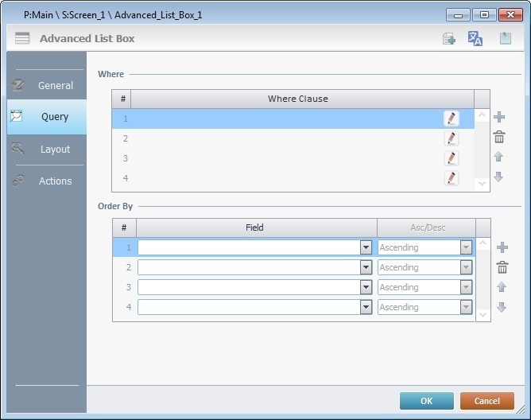Click the translation icon in header
This screenshot has height=420, width=531.
click(x=475, y=39)
